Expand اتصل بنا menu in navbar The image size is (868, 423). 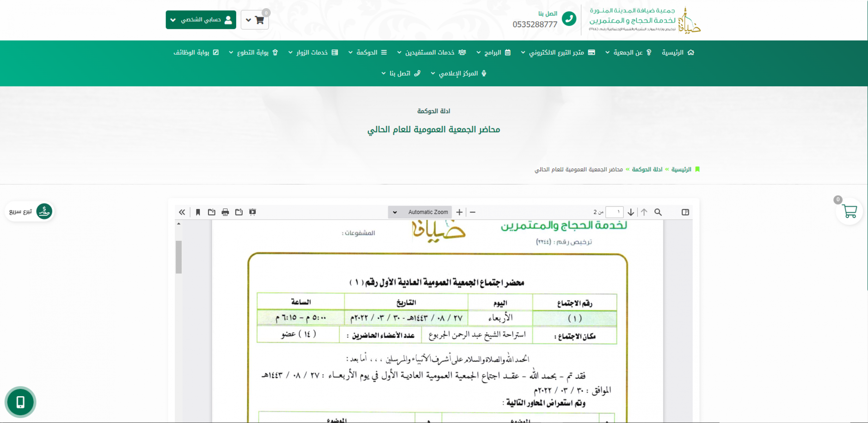coord(401,73)
